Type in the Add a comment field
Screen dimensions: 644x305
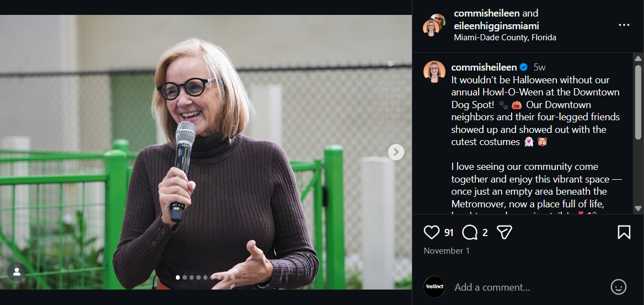524,287
